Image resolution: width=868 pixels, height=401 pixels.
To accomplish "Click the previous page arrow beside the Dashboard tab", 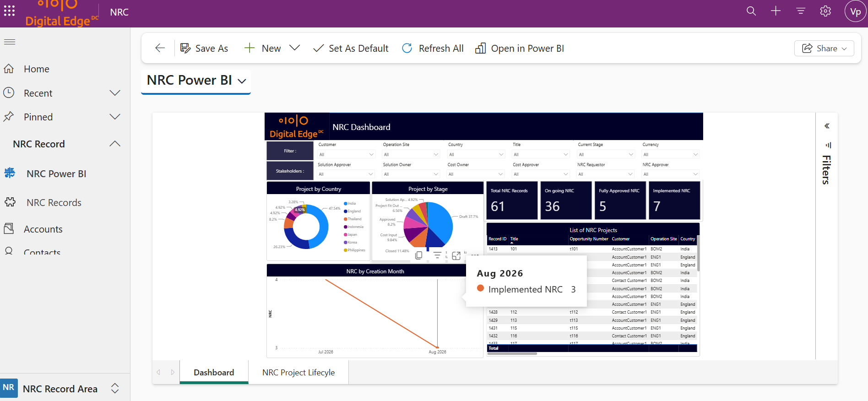I will (x=159, y=372).
